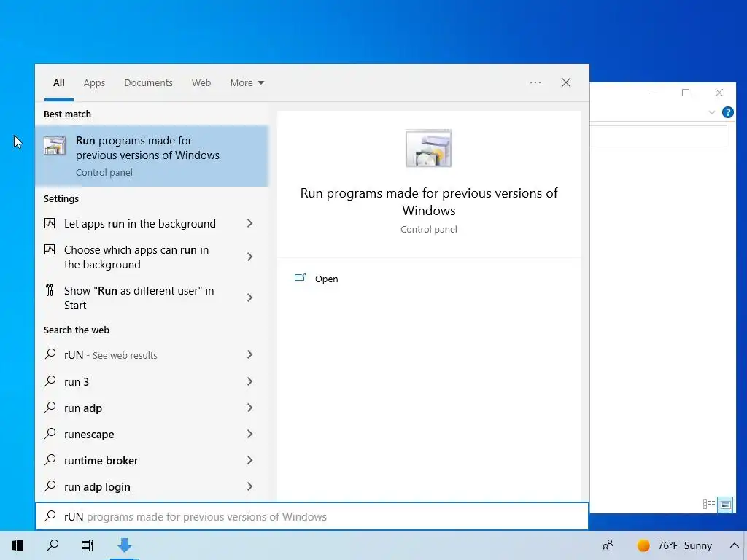Open the People icon in system tray
Screen dimensions: 747x560
click(x=608, y=545)
